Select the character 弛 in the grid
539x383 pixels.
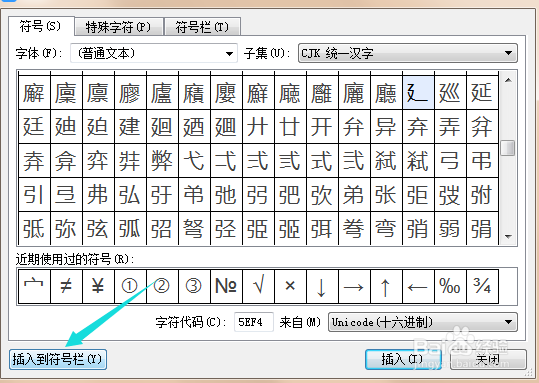pos(226,195)
